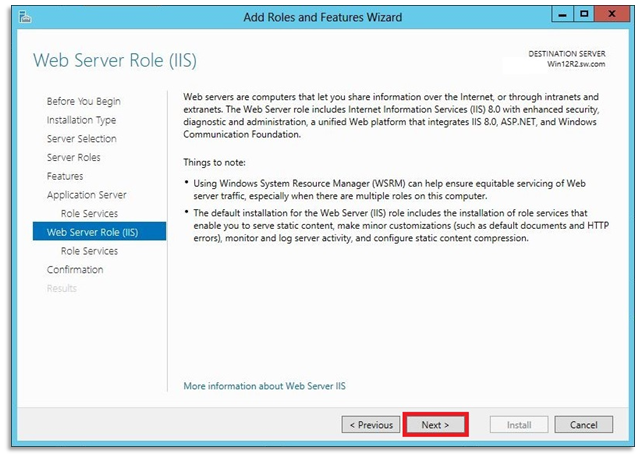Viewport: 640px width, 458px height.
Task: Click the Previous button
Action: pyautogui.click(x=371, y=425)
